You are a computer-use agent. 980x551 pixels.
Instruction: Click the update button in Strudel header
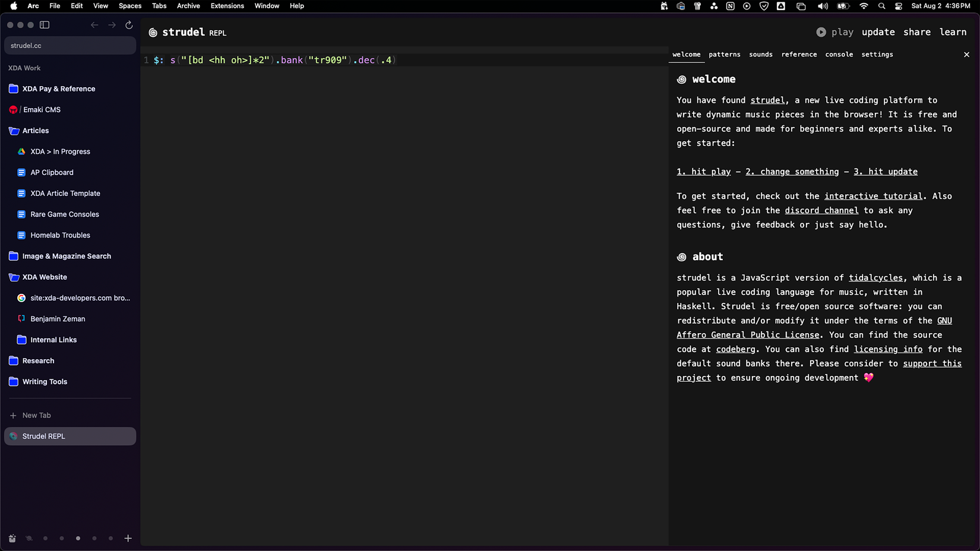pos(878,32)
